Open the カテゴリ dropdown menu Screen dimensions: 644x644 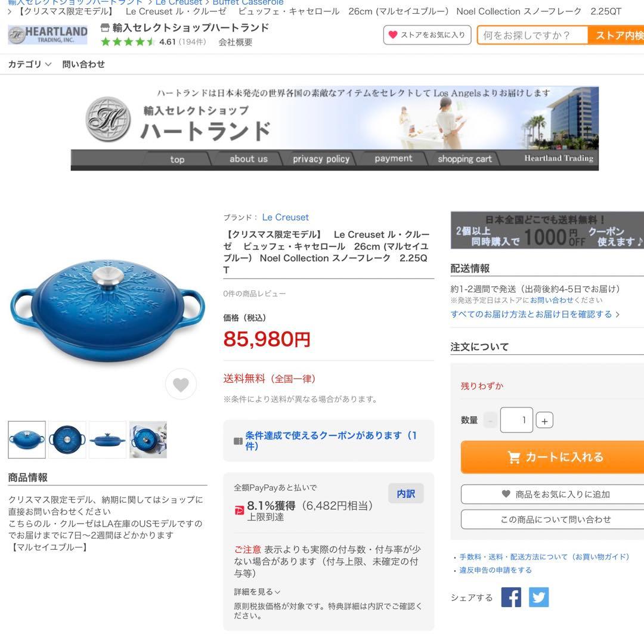click(30, 64)
